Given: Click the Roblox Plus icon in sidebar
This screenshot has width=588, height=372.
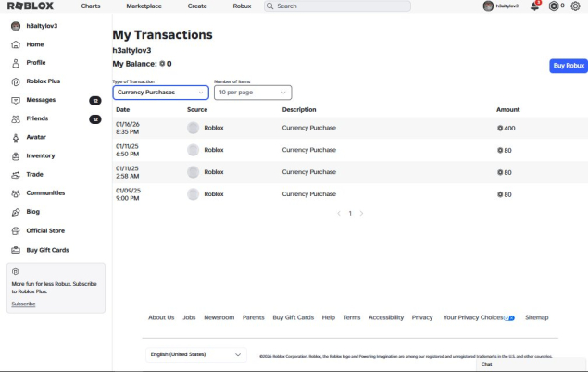Looking at the screenshot, I should coord(16,81).
